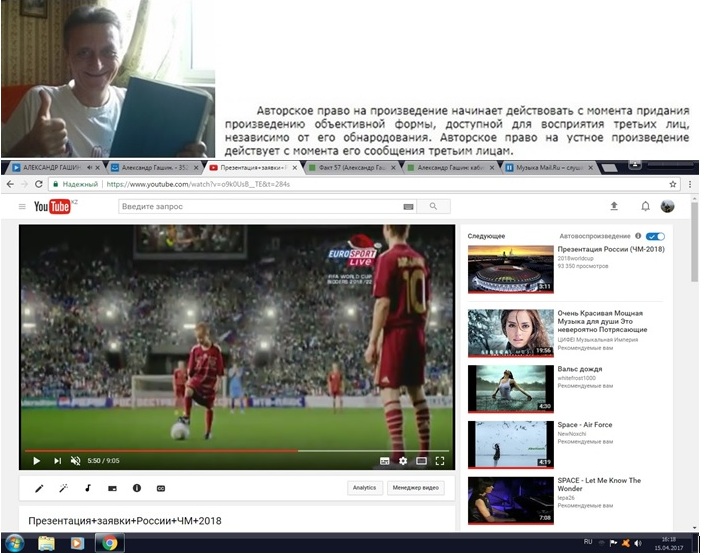This screenshot has width=704, height=555.
Task: Open the audio music note icon
Action: 88,488
